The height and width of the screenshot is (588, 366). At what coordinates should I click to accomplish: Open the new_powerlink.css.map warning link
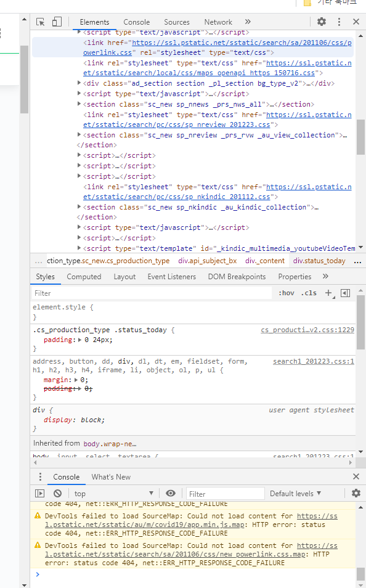tap(191, 550)
